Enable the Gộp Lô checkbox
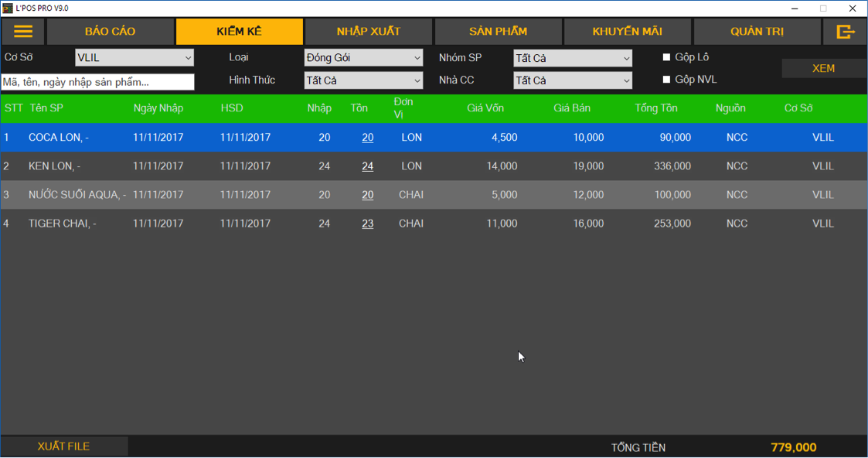The width and height of the screenshot is (868, 458). coord(666,57)
